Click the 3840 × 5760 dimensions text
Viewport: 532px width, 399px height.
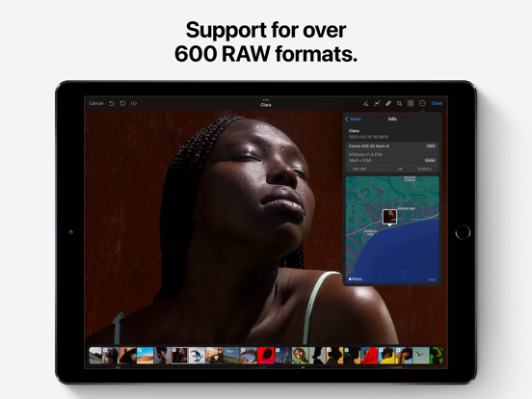pos(360,161)
